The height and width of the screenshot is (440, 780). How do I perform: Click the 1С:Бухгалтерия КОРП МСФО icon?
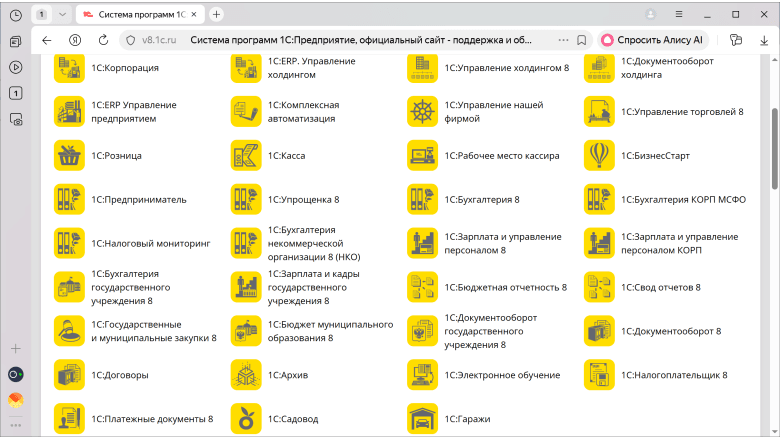coord(599,199)
